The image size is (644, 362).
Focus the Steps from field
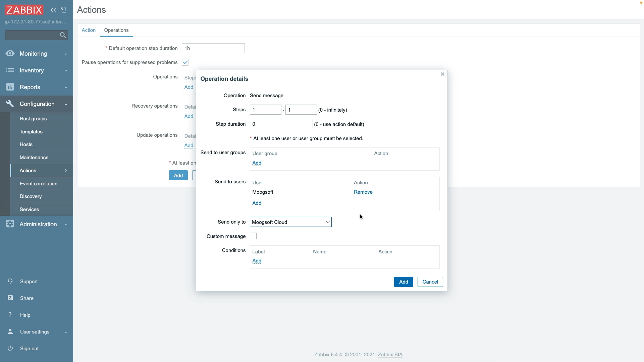pyautogui.click(x=266, y=110)
